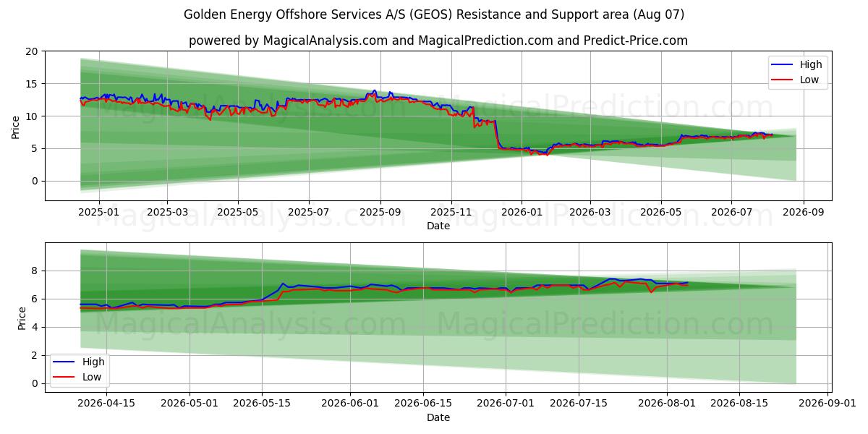This screenshot has width=868, height=434.
Task: Click the '15' price tick on the upper chart
Action: point(31,84)
